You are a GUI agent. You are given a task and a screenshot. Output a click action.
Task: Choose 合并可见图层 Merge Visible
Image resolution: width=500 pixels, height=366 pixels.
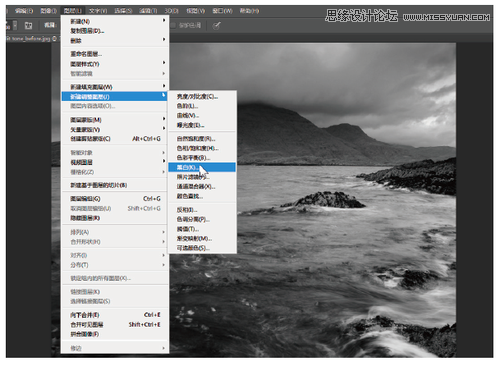pyautogui.click(x=115, y=324)
